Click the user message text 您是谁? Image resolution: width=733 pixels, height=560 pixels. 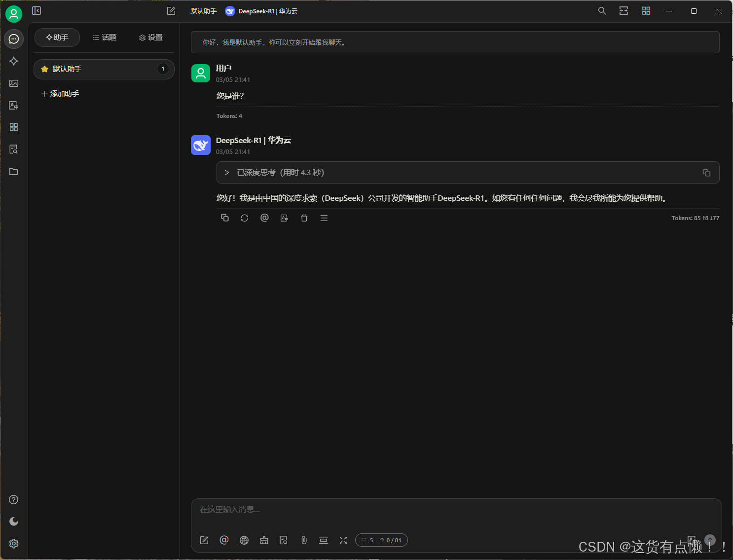click(230, 96)
